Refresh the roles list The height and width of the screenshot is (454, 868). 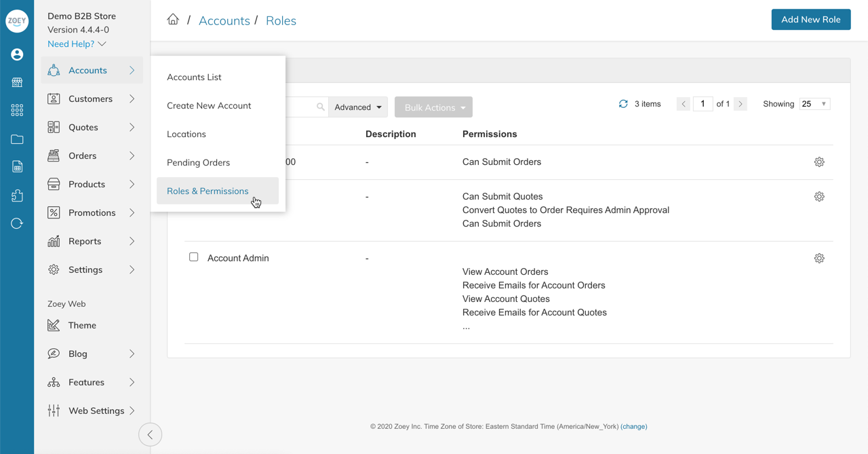pos(623,104)
